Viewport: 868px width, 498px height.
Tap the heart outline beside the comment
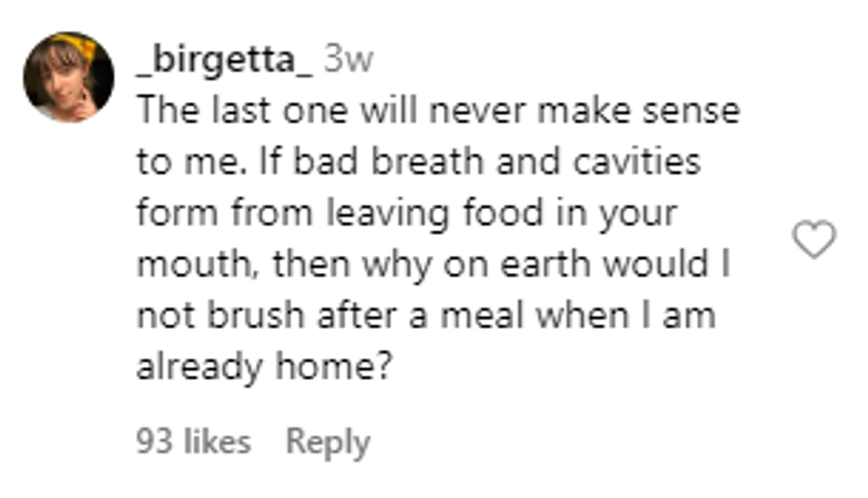(x=812, y=240)
